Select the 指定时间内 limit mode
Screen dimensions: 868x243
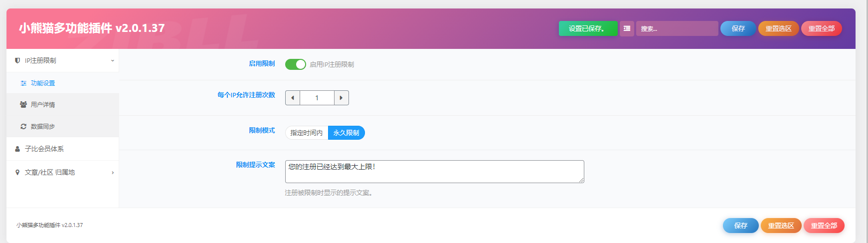[306, 133]
